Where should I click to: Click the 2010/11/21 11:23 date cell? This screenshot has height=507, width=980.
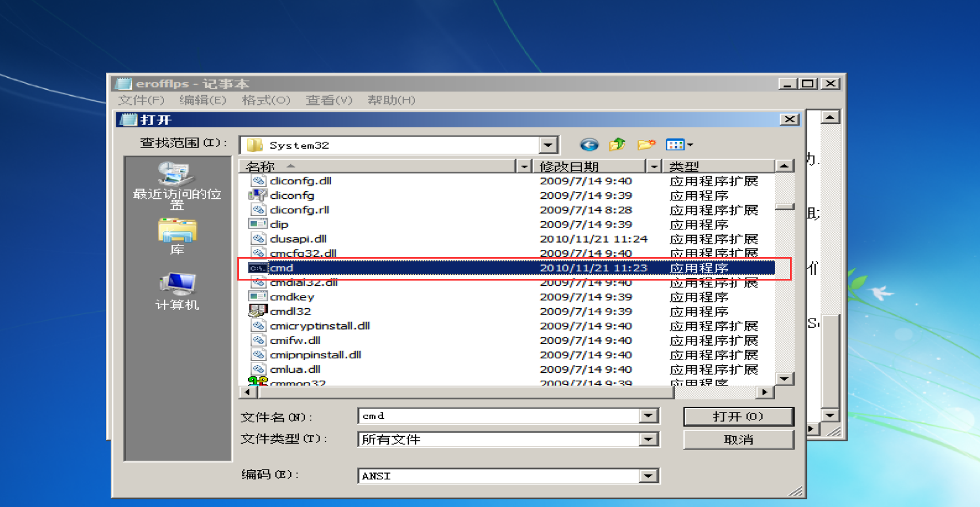click(594, 268)
